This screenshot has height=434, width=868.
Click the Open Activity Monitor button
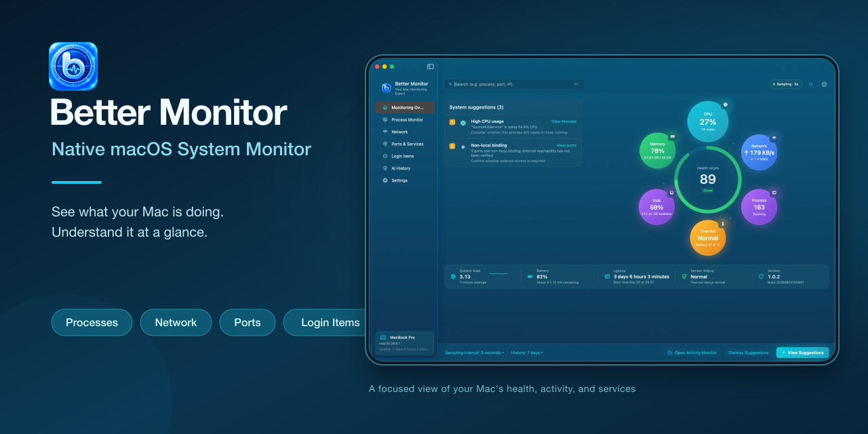click(692, 353)
